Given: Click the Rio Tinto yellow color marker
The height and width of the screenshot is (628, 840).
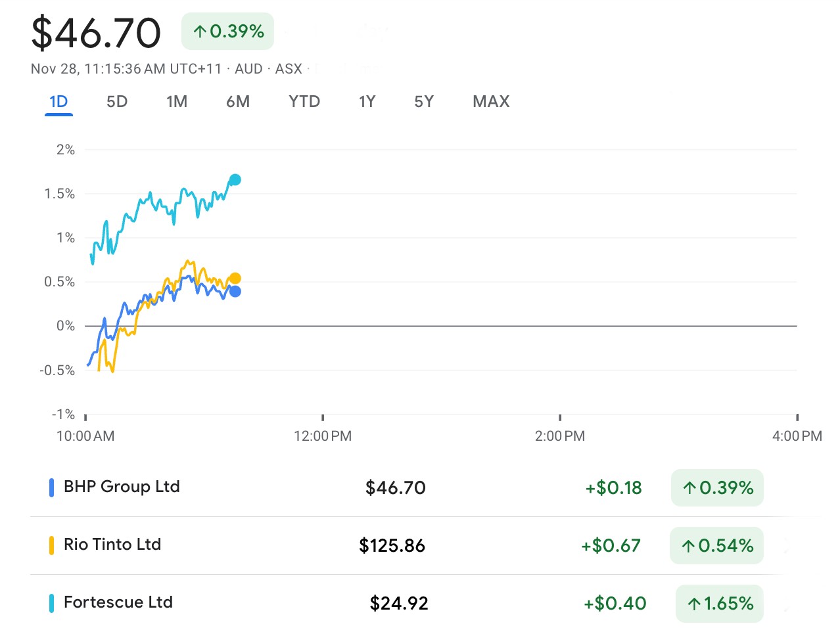Looking at the screenshot, I should pos(51,545).
